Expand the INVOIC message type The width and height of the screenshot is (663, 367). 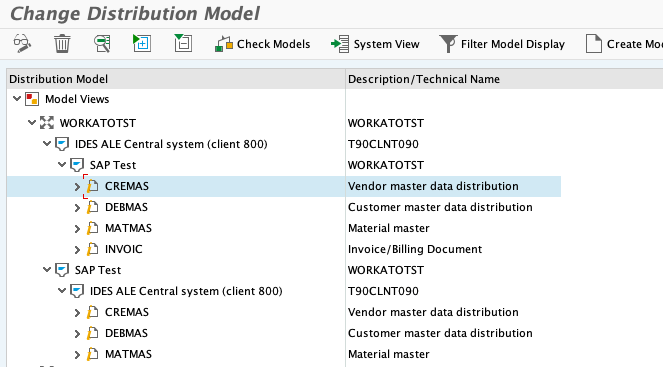click(77, 249)
